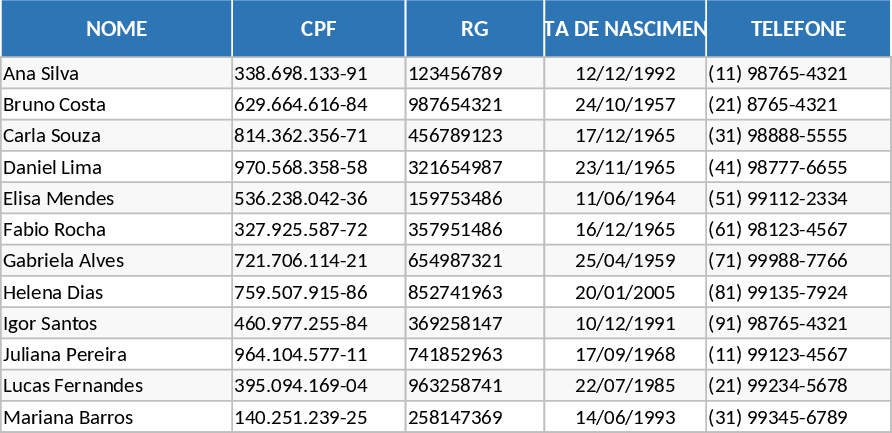This screenshot has height=433, width=892.
Task: Select Elisa Mendes's phone (51) 99112-2334
Action: [777, 199]
